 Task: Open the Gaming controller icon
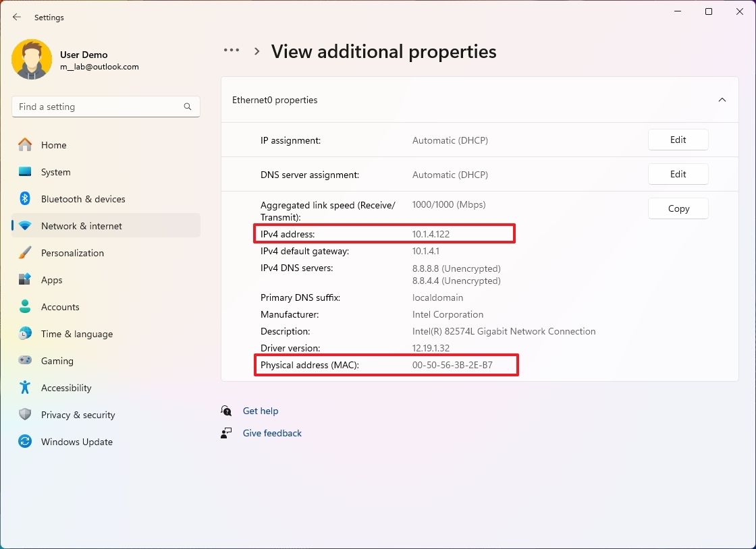click(25, 361)
